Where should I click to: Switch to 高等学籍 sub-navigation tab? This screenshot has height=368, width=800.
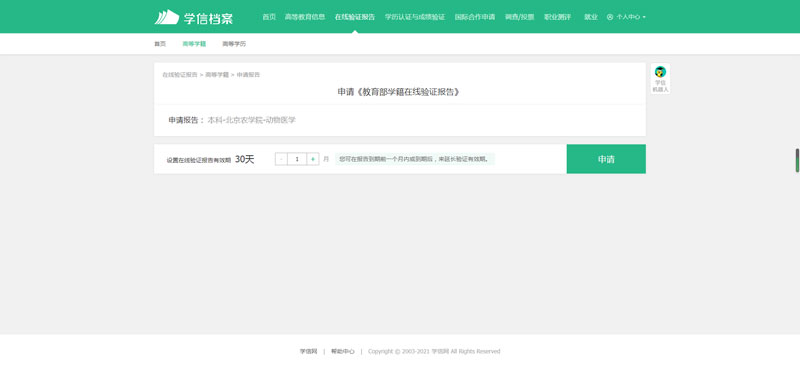[x=194, y=44]
